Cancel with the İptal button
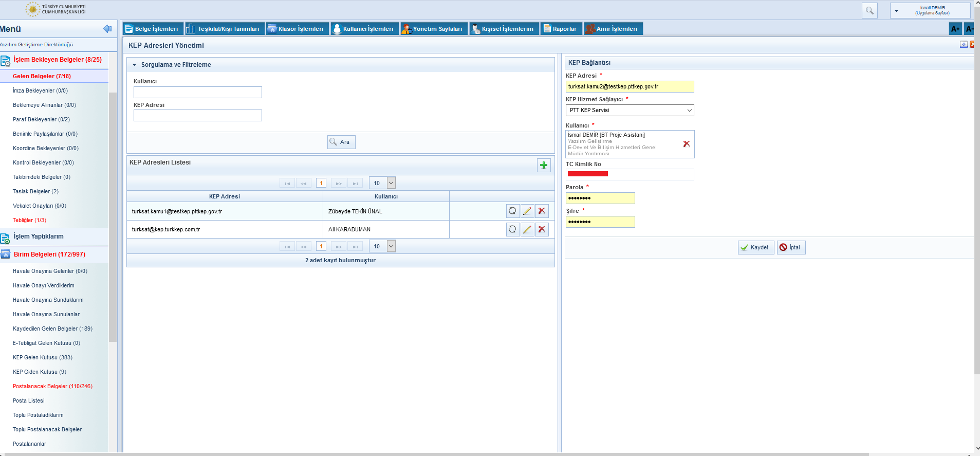Image resolution: width=980 pixels, height=456 pixels. click(x=790, y=247)
